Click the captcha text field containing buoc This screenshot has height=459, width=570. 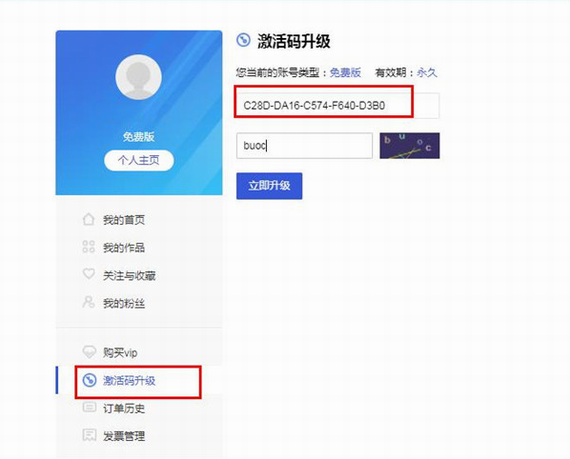(304, 146)
